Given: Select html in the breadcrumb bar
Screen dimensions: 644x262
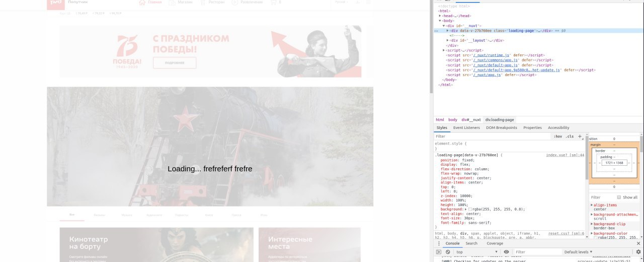Looking at the screenshot, I should (440, 120).
